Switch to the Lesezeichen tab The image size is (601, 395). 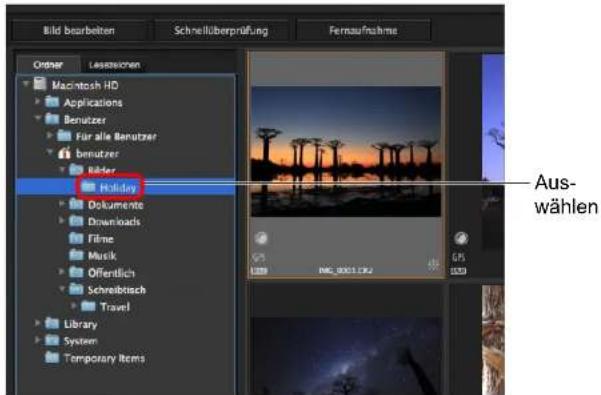[114, 65]
